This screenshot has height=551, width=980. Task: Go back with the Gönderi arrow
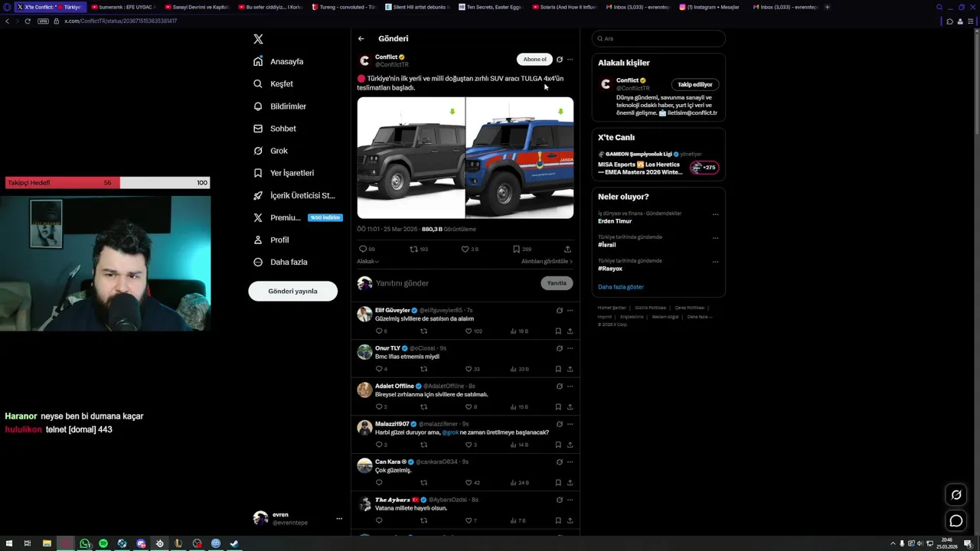(x=361, y=38)
